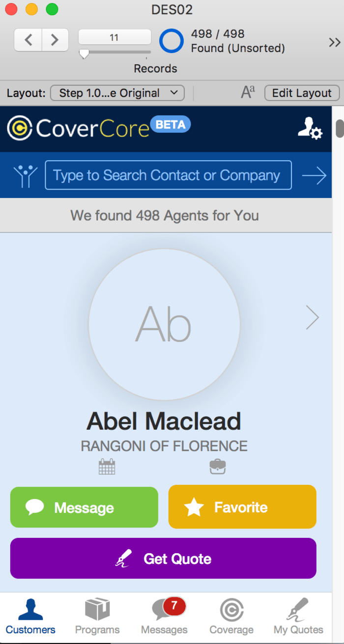Open the My Quotes tab
This screenshot has height=644, width=344.
(x=298, y=616)
